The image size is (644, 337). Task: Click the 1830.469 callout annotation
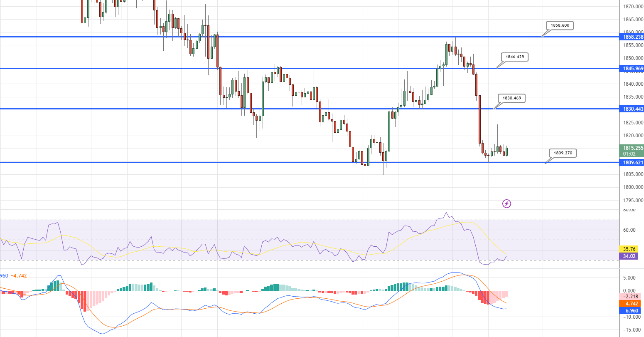[x=512, y=98]
